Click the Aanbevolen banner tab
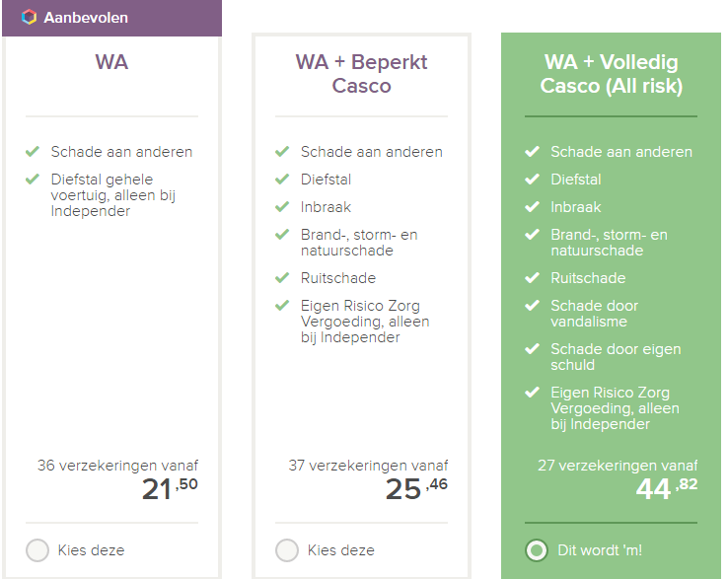The width and height of the screenshot is (728, 579). tap(111, 18)
